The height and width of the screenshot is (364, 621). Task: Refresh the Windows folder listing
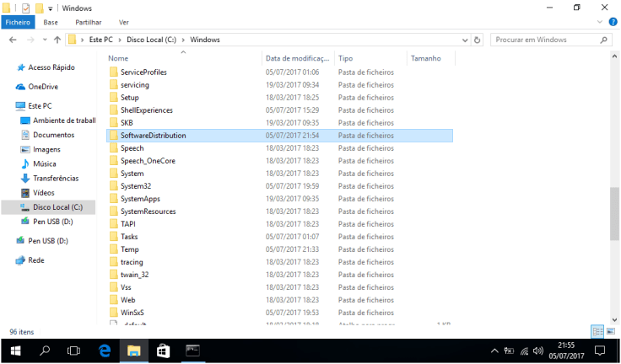point(478,40)
